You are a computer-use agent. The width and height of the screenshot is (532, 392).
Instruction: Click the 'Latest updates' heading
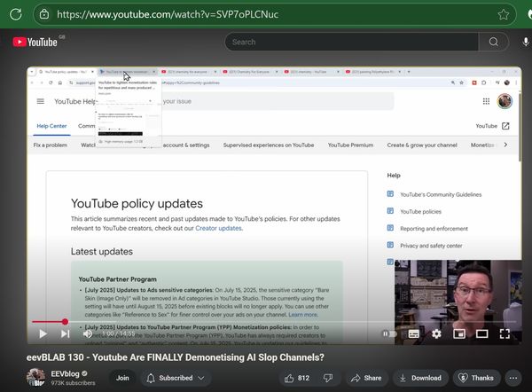tap(102, 252)
